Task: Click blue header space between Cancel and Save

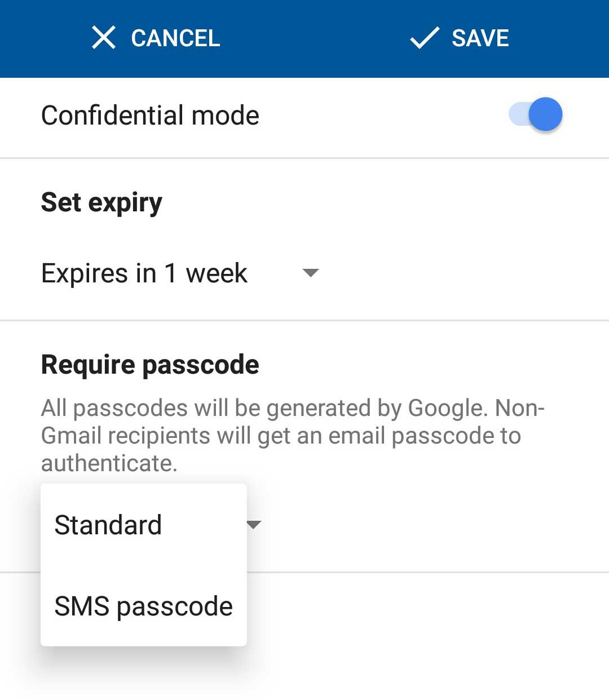Action: pos(313,38)
